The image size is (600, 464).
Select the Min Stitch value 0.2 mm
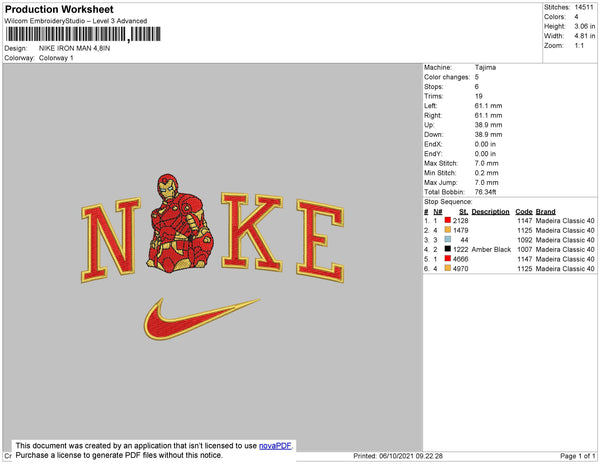pyautogui.click(x=487, y=173)
